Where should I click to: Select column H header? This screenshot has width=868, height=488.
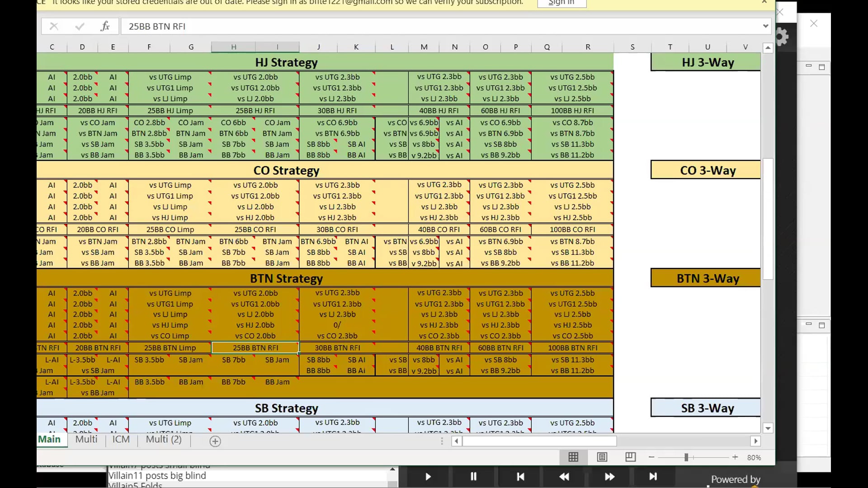coord(233,47)
